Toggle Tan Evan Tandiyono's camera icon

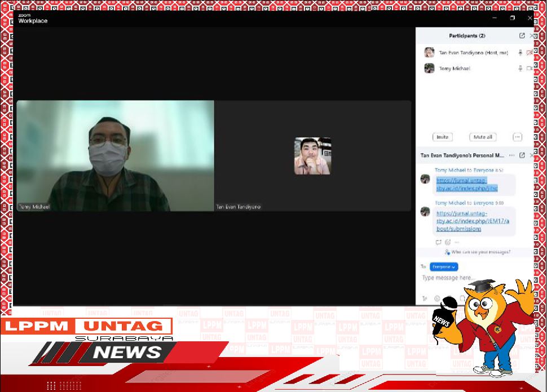530,52
